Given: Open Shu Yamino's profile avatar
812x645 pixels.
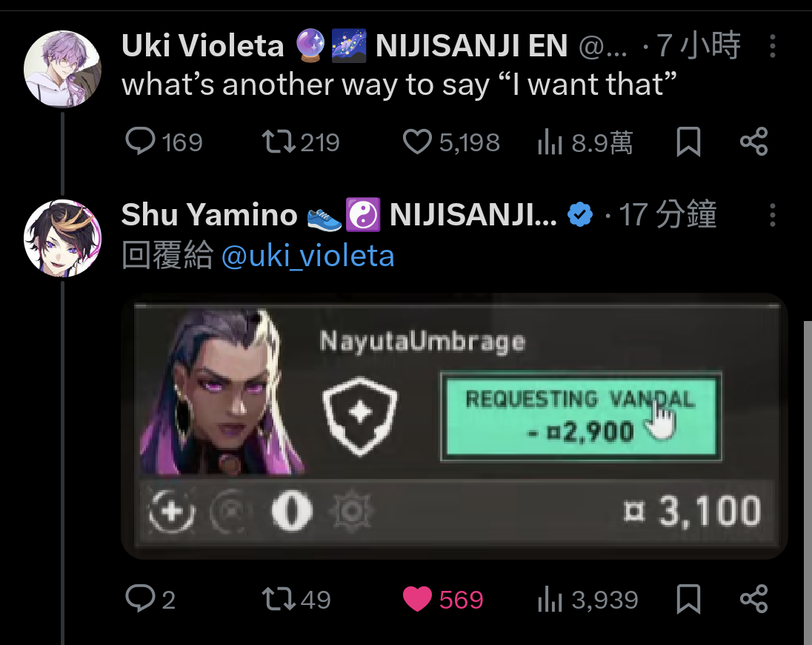Looking at the screenshot, I should coord(62,238).
